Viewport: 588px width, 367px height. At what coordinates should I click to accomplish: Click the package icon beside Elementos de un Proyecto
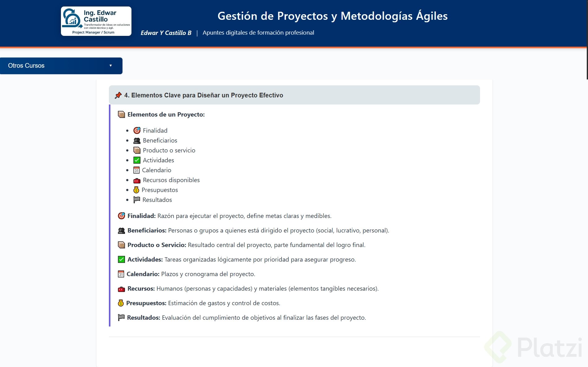(x=121, y=114)
